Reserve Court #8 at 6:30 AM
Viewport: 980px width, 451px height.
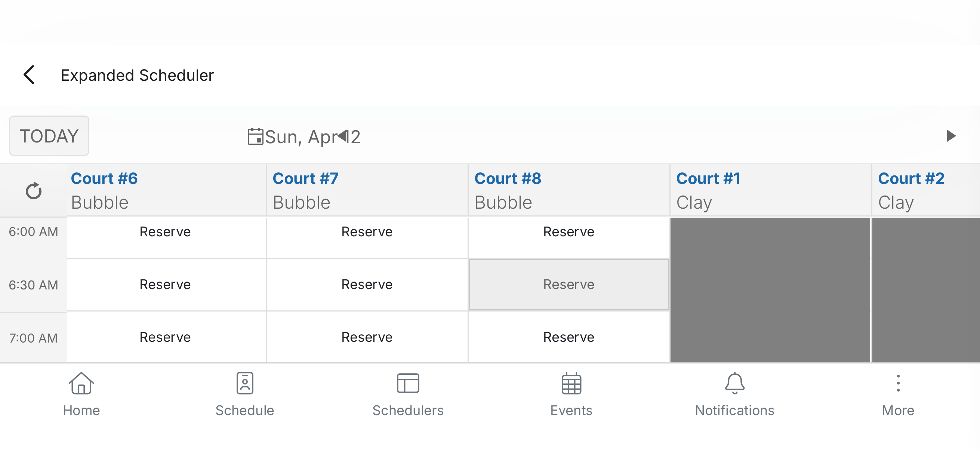(x=568, y=285)
